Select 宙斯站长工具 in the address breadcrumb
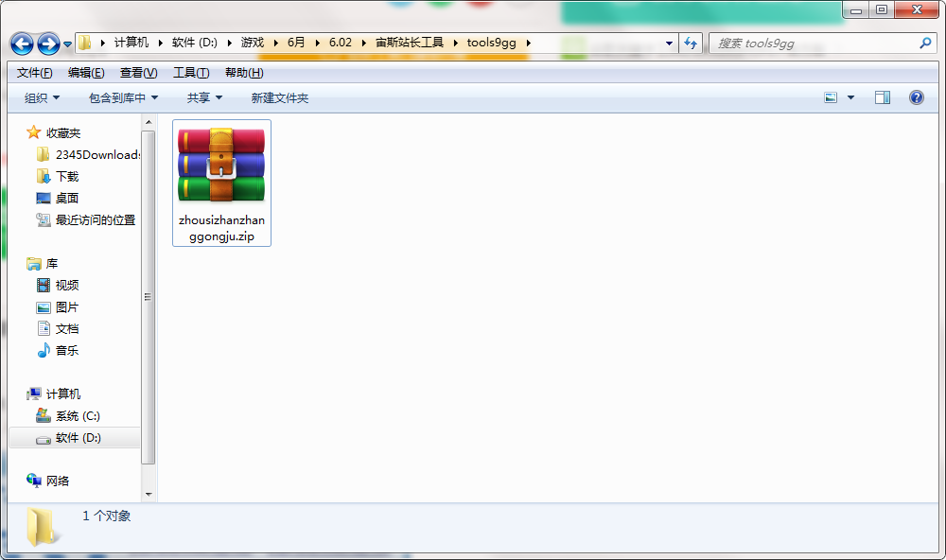 (x=409, y=43)
